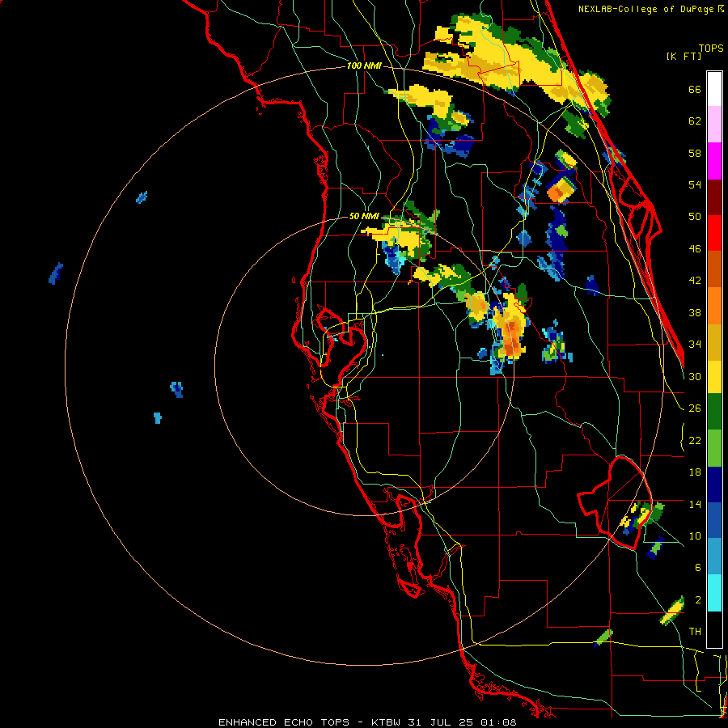The image size is (728, 728).
Task: Click the black TH swatch in legend
Action: tap(714, 629)
